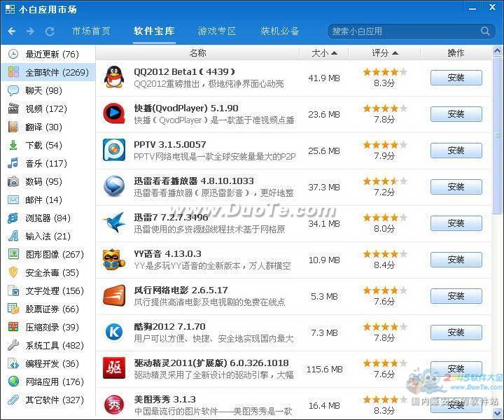Click the YY语音 raccoon icon
This screenshot has height=420, width=504.
114,259
